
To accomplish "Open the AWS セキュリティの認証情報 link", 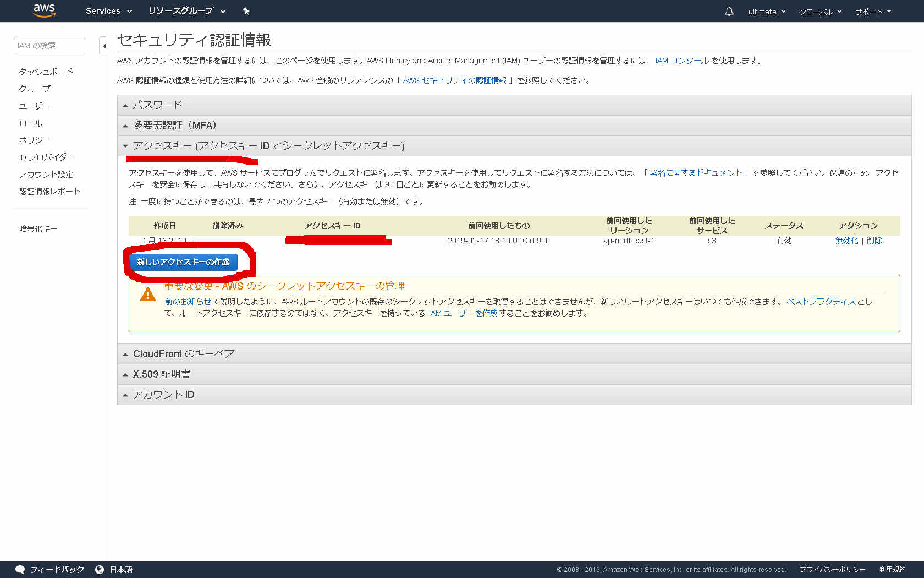I will 455,80.
